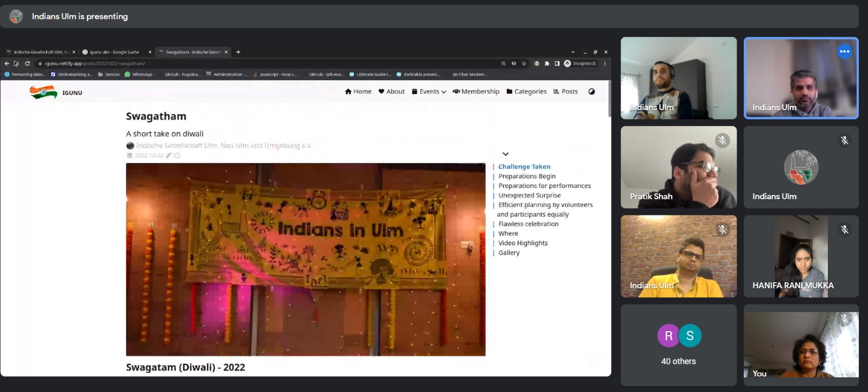The width and height of the screenshot is (868, 392).
Task: Click the pencil edit icon beside post date
Action: tap(169, 155)
